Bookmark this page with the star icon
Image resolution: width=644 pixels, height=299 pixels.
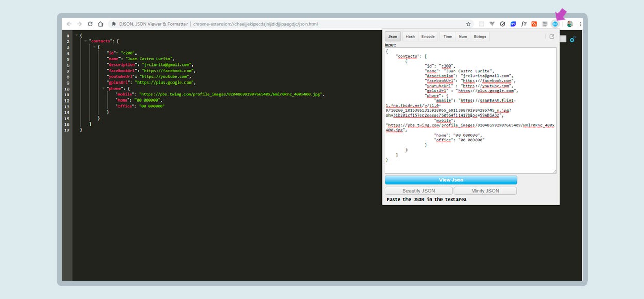point(468,24)
